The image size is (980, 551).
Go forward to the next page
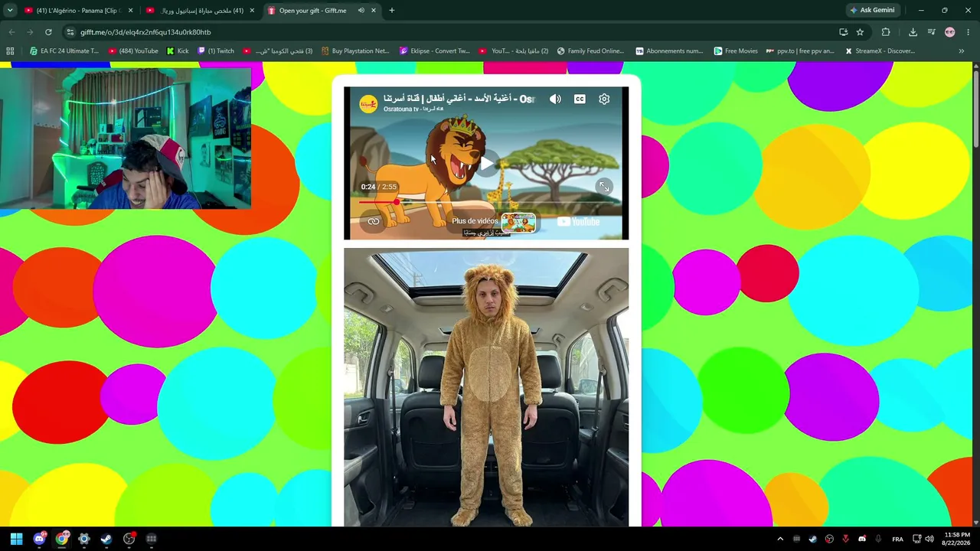point(30,32)
